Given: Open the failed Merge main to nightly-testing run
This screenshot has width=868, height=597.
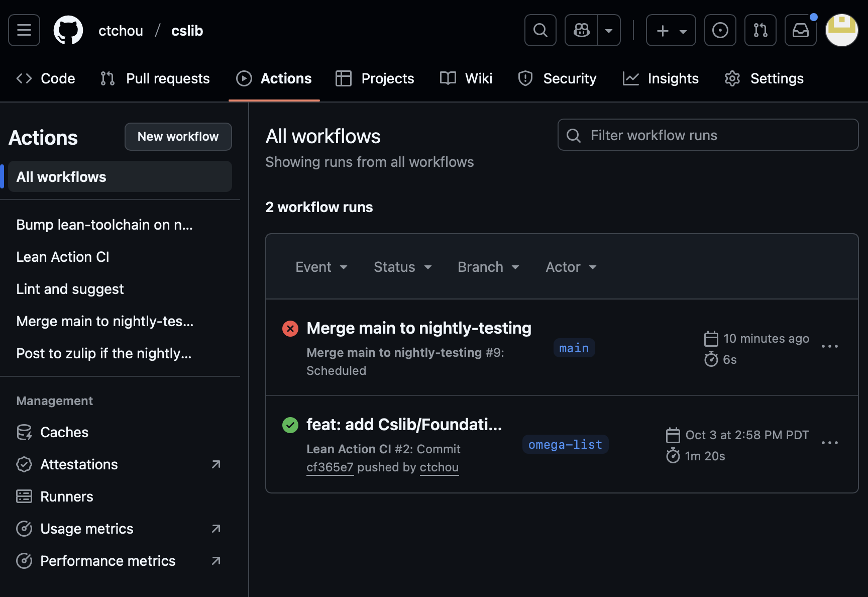Looking at the screenshot, I should point(418,328).
